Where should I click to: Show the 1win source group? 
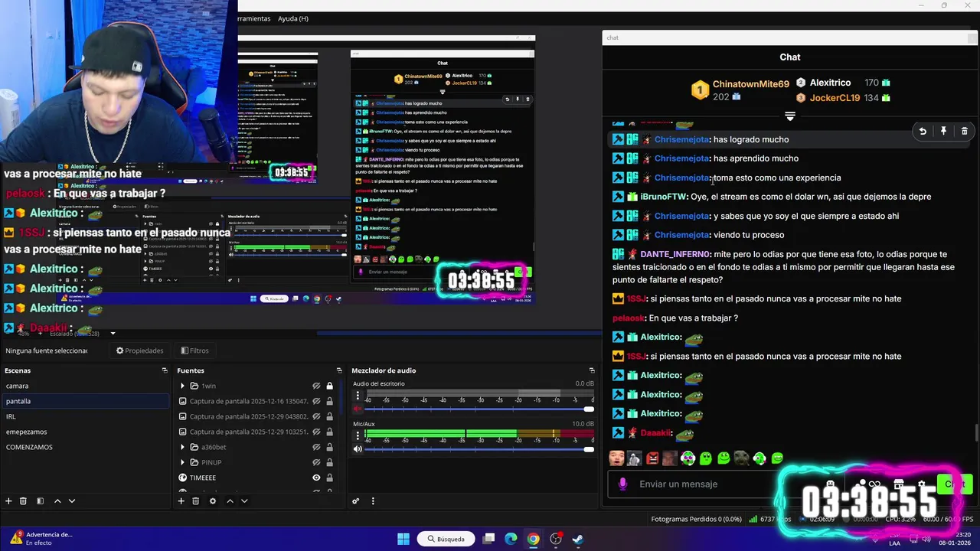point(316,386)
